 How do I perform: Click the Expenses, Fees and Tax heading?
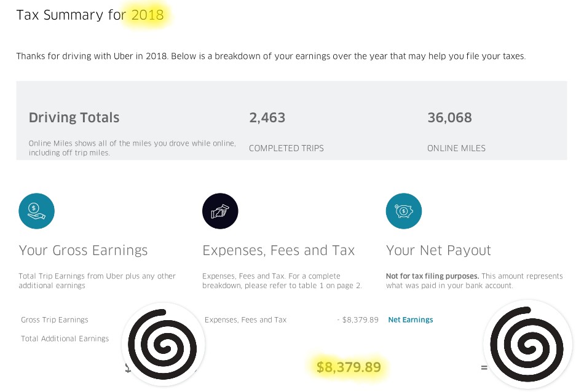click(x=278, y=250)
